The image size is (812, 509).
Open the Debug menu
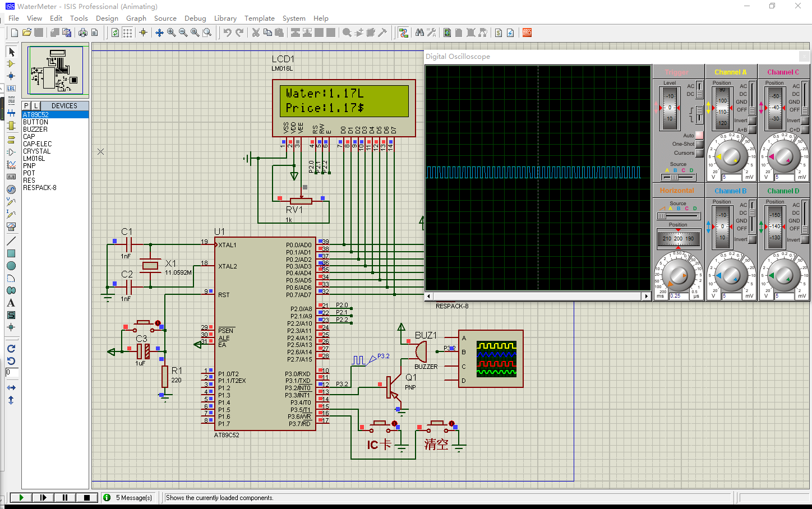coord(195,18)
